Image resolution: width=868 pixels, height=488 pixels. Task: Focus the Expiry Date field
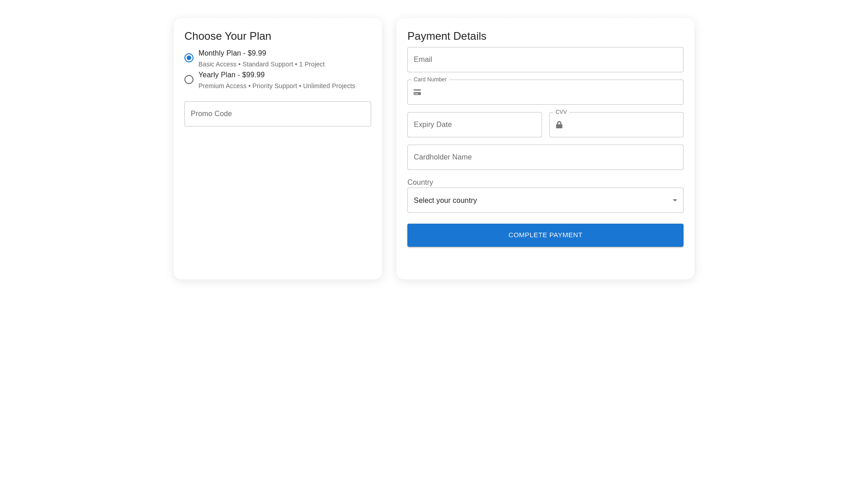pos(474,125)
